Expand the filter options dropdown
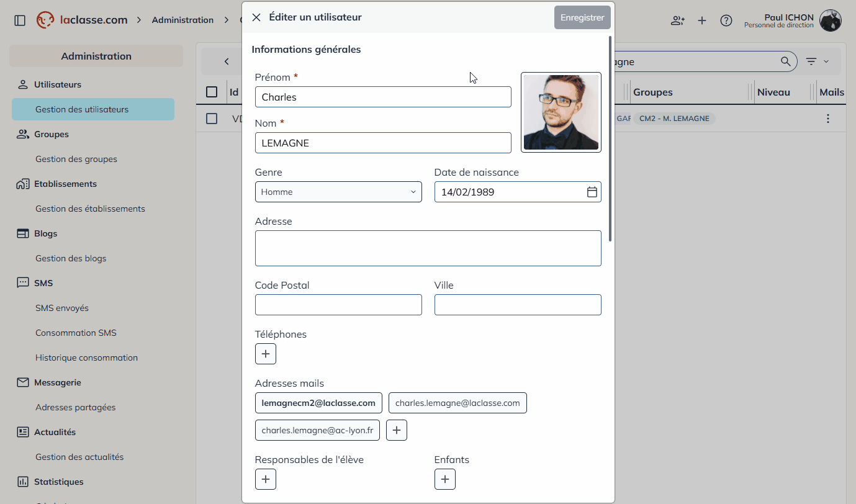 pyautogui.click(x=817, y=61)
